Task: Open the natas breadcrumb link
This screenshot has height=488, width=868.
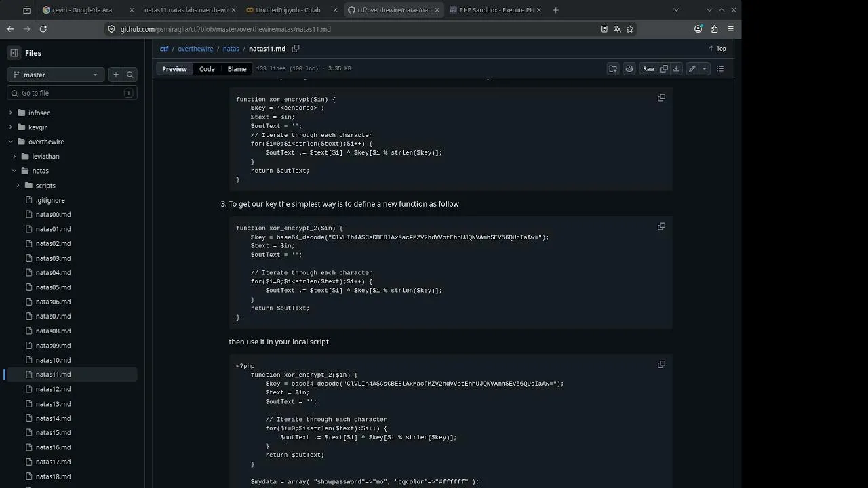Action: pyautogui.click(x=231, y=49)
